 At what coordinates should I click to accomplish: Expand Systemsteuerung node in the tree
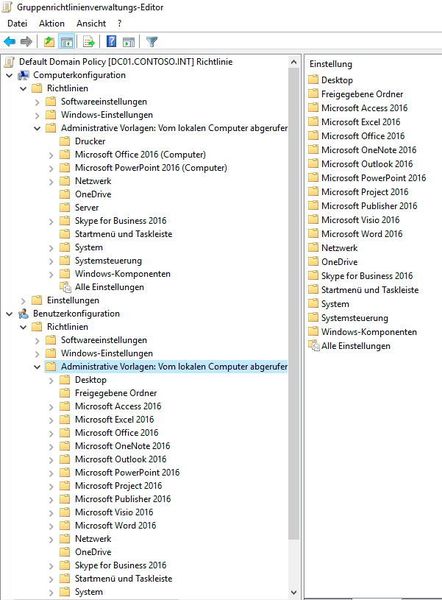(51, 261)
